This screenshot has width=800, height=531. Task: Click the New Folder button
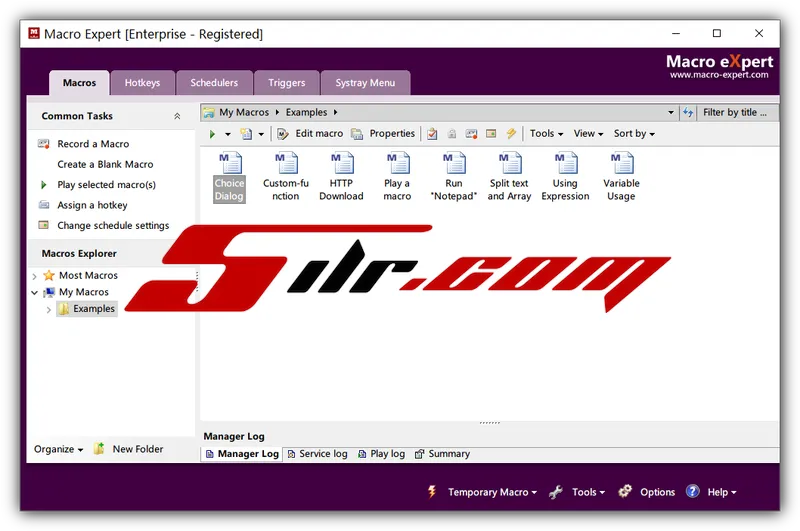(x=129, y=449)
